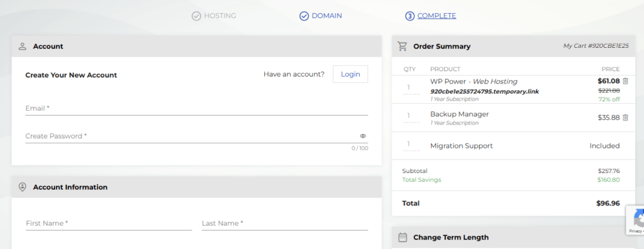This screenshot has width=644, height=249.
Task: Click the Create Your New Account heading
Action: pos(71,75)
